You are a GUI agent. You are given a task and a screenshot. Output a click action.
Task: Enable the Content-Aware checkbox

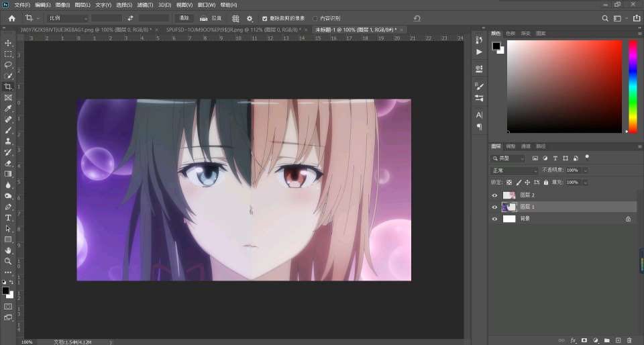coord(315,19)
